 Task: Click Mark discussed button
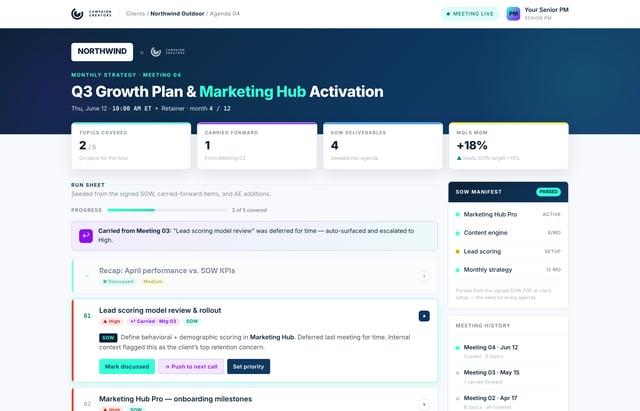point(127,367)
